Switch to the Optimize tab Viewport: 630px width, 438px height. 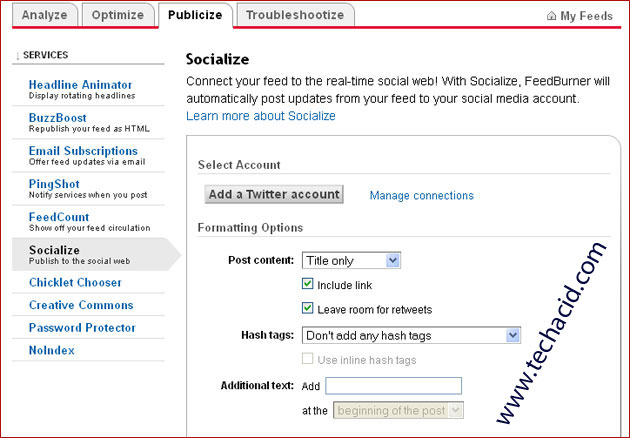click(118, 15)
